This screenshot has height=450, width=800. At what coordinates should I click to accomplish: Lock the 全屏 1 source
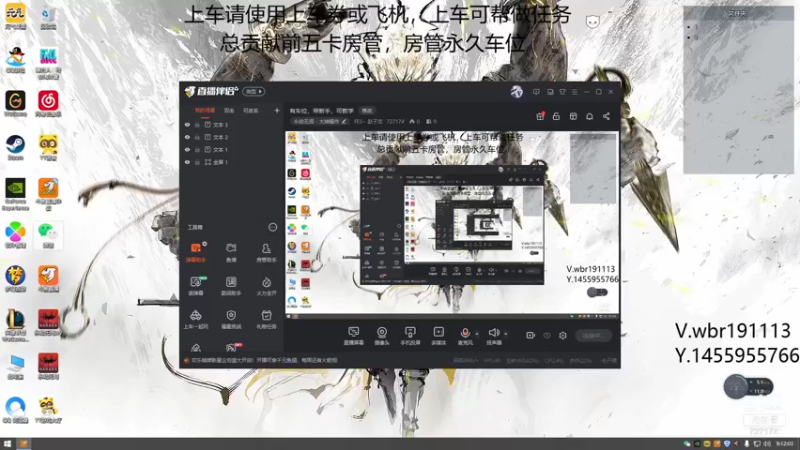point(197,162)
